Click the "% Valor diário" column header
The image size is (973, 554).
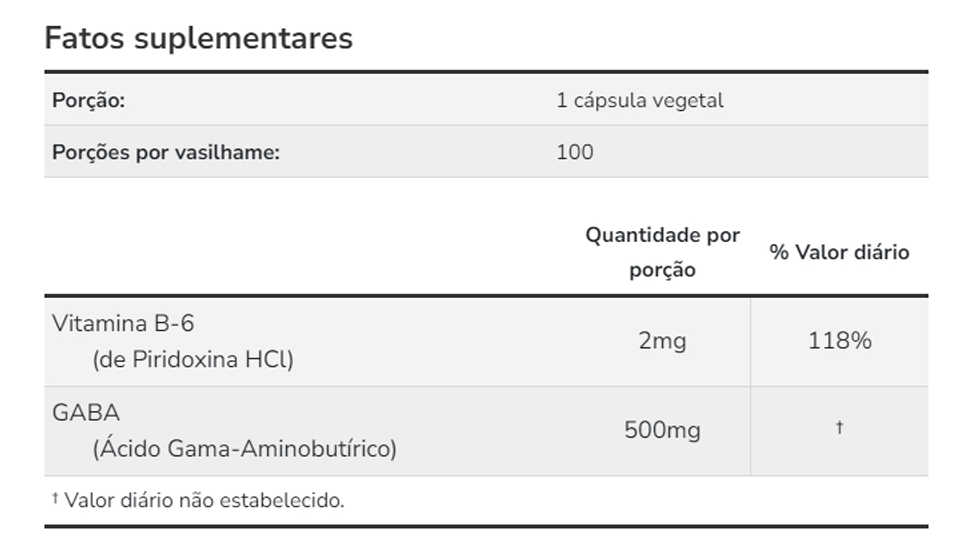point(839,252)
